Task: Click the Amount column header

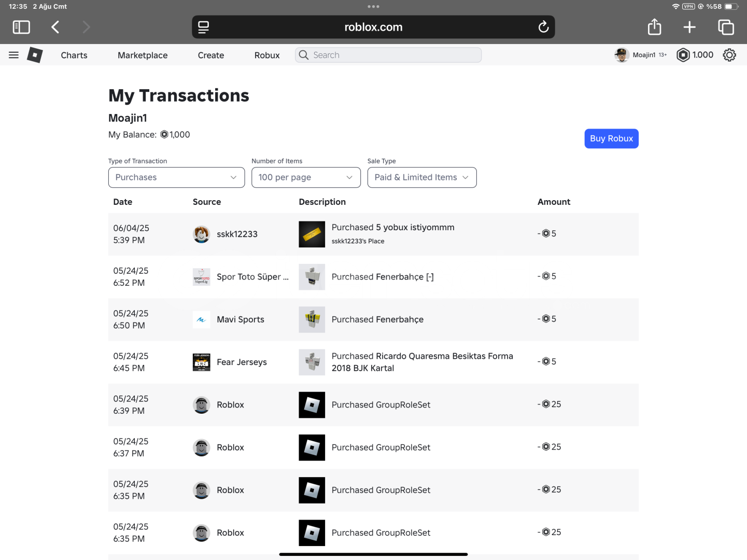Action: [554, 202]
